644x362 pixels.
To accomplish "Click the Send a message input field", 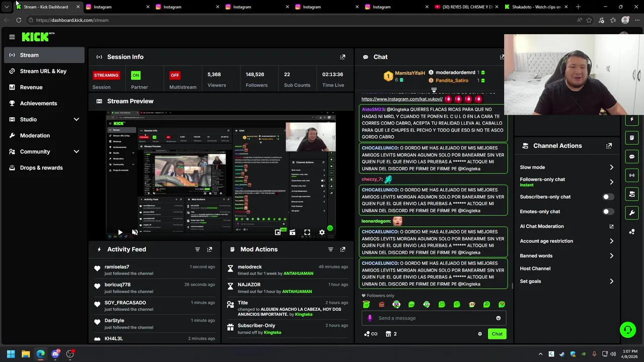I will [434, 318].
